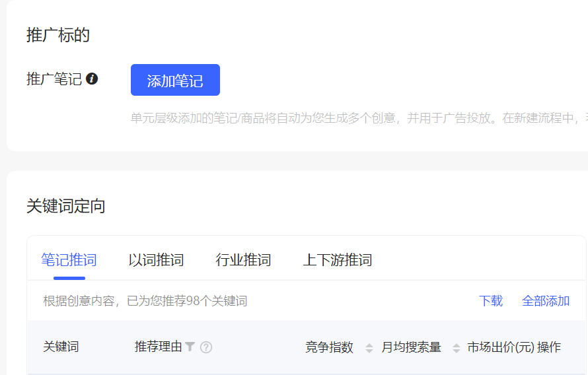The width and height of the screenshot is (588, 375).
Task: Click the question mark help icon after 推荐理由
Action: click(206, 347)
